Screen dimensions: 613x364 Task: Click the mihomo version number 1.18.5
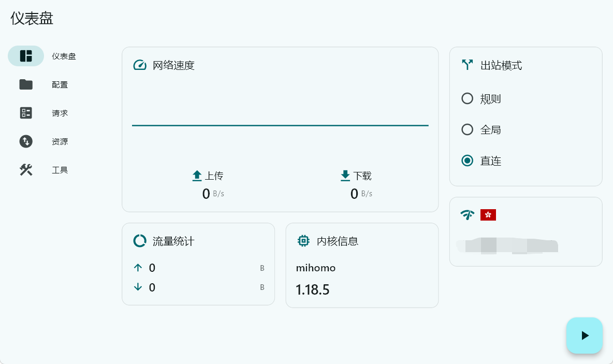pos(312,290)
